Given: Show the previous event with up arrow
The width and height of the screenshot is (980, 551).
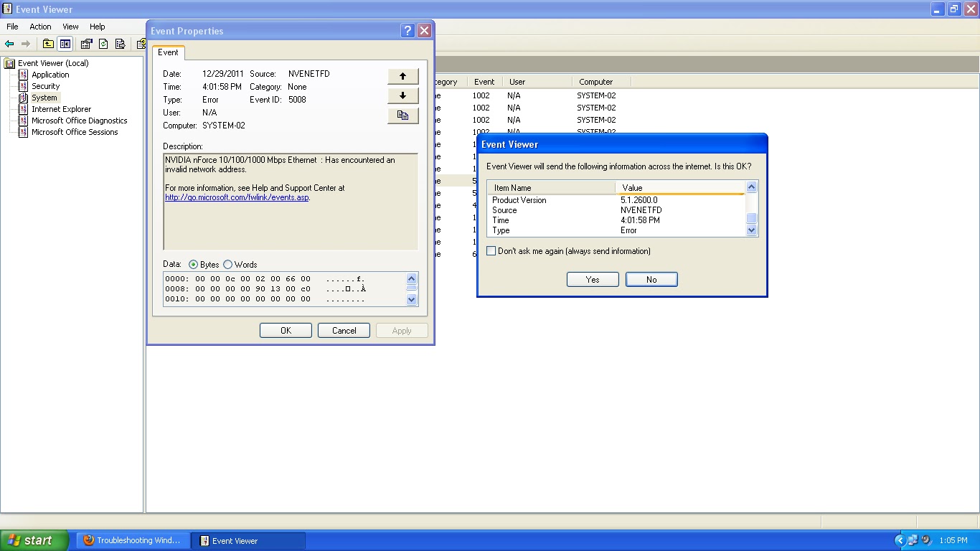Looking at the screenshot, I should [402, 76].
